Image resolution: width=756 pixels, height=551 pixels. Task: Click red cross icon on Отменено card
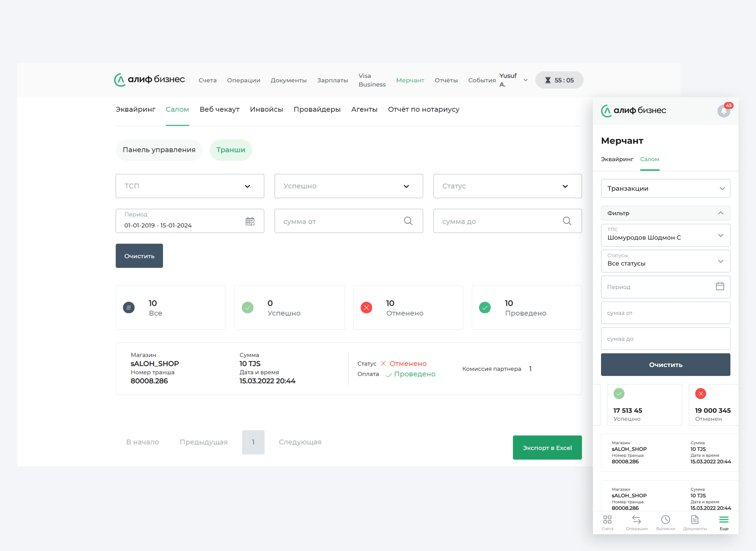pyautogui.click(x=366, y=308)
